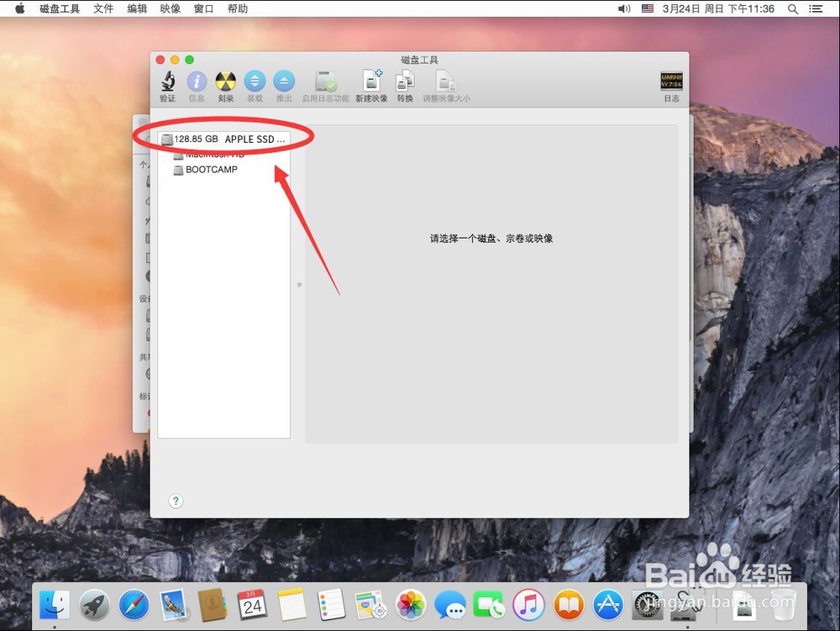
Task: Click the volume icon in menu bar
Action: click(624, 8)
